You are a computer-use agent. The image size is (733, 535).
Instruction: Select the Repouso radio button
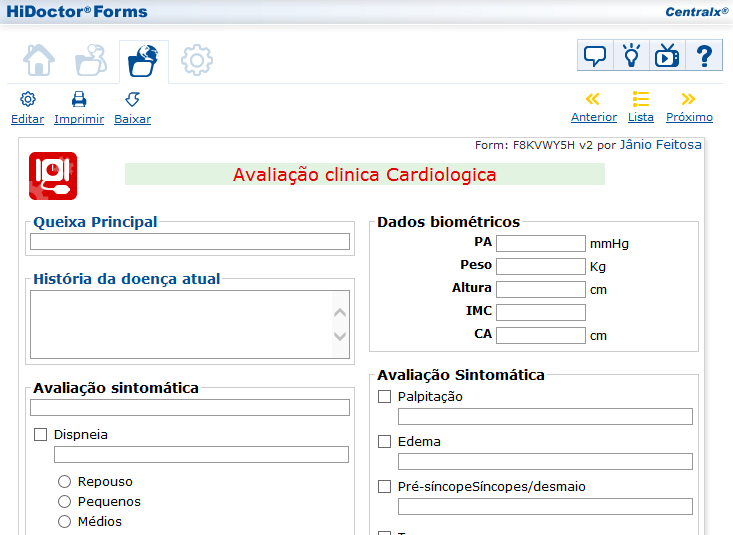coord(65,481)
